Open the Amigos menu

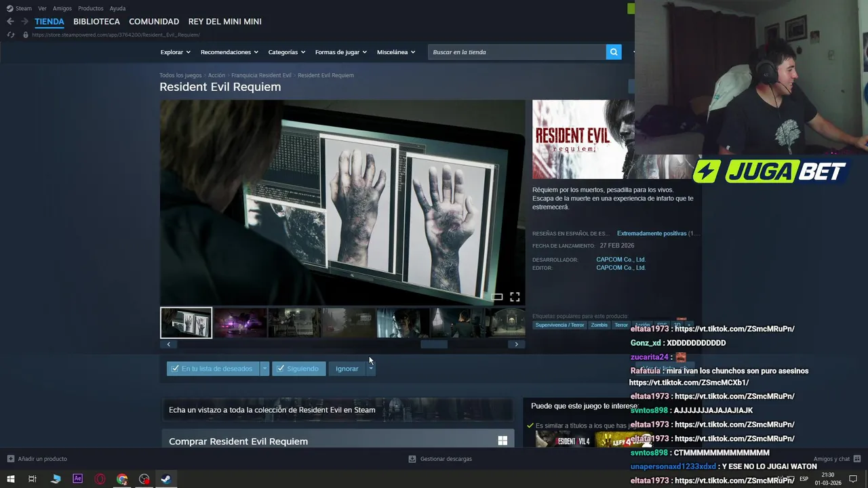coord(62,8)
